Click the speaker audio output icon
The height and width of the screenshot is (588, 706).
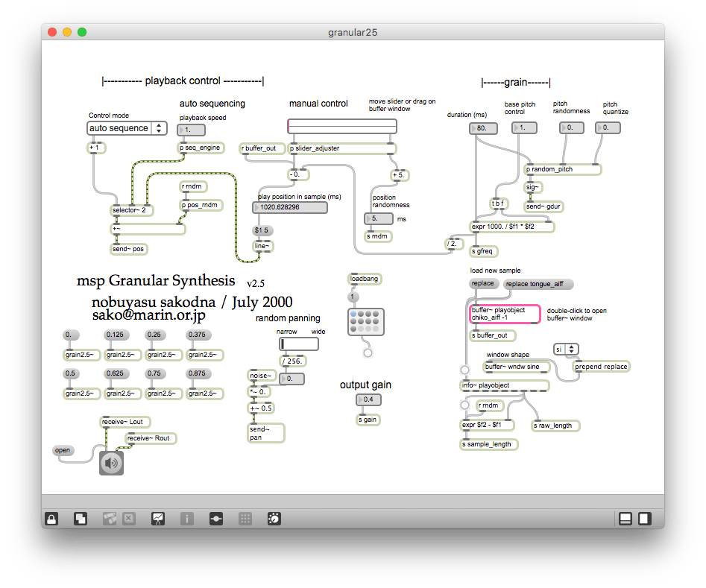(x=111, y=463)
